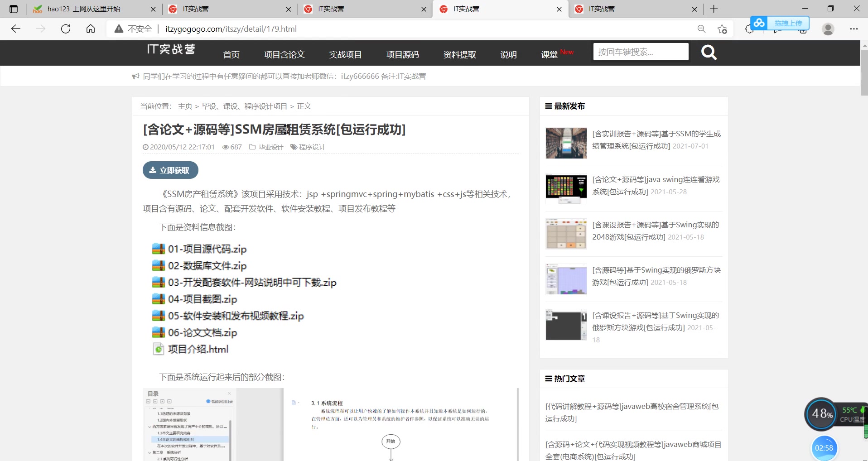Open the zoom control in address bar
Screen dimensions: 868x461
[701, 29]
